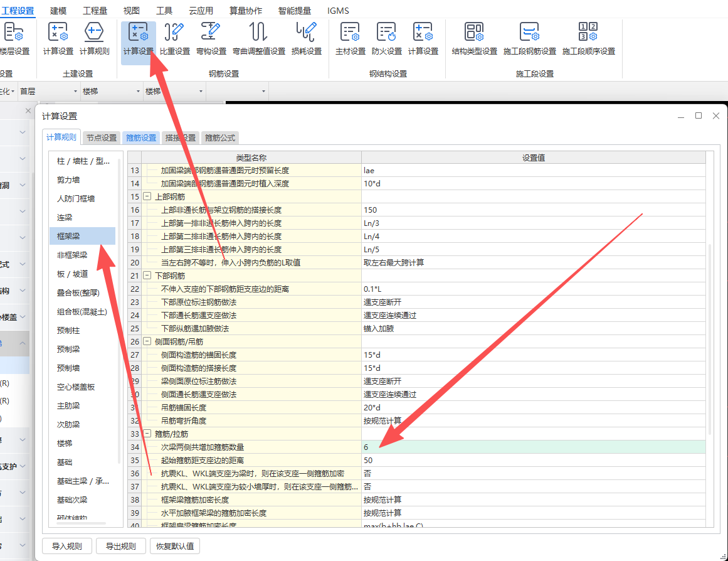Screen dimensions: 728x561
Task: Select 叠合板(整厚) in category list
Action: 83,293
